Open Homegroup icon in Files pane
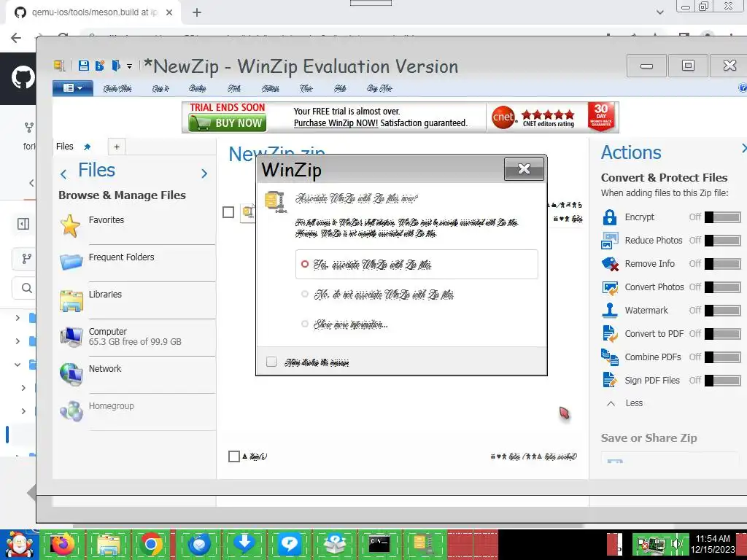This screenshot has height=560, width=747. (x=71, y=411)
